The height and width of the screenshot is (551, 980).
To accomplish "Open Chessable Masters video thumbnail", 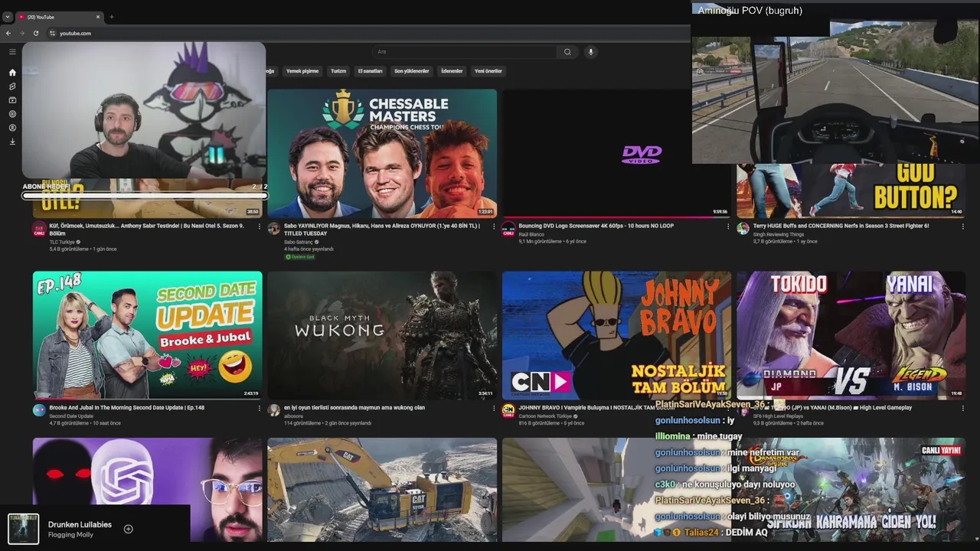I will point(382,154).
